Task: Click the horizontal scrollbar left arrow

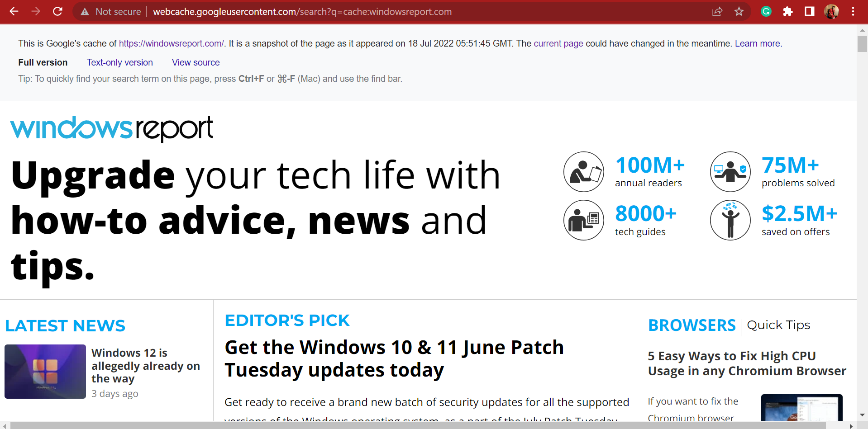Action: (5, 425)
